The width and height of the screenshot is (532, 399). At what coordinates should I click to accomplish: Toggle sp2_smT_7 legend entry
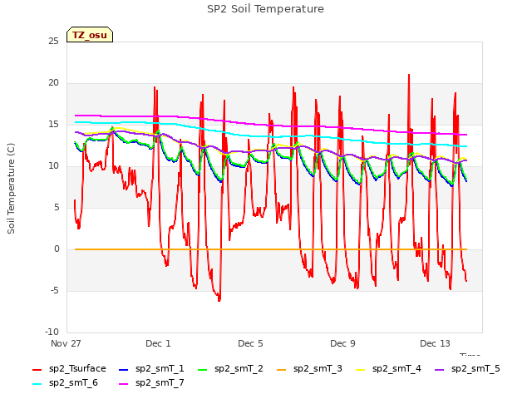pyautogui.click(x=151, y=383)
